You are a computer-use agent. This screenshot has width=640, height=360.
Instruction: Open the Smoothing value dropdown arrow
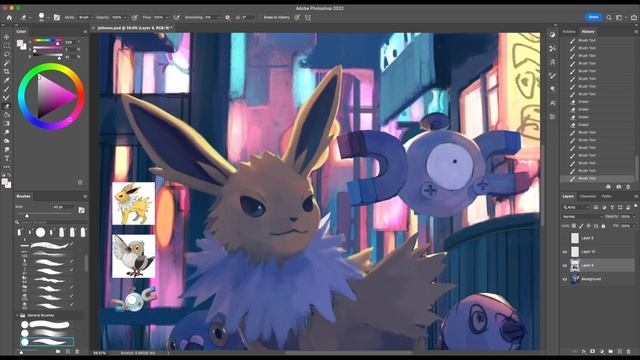218,18
